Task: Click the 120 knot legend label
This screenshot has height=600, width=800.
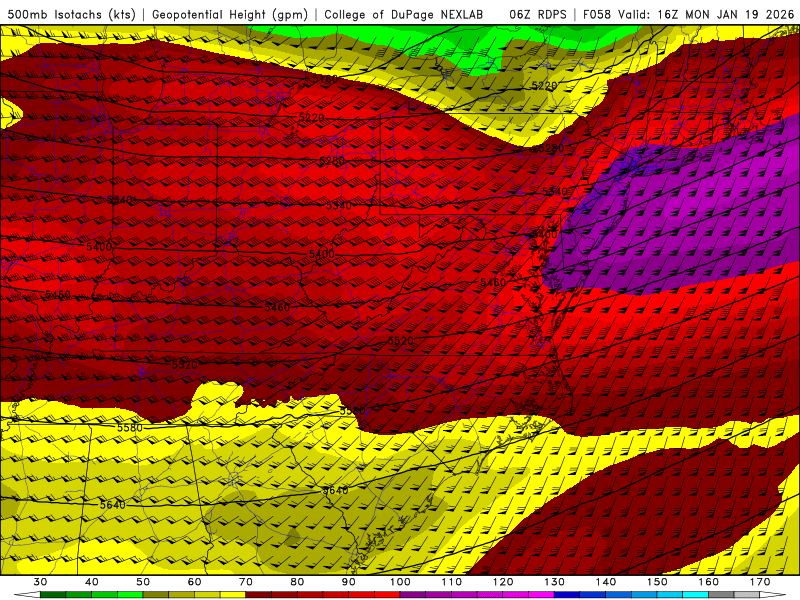Action: [503, 582]
